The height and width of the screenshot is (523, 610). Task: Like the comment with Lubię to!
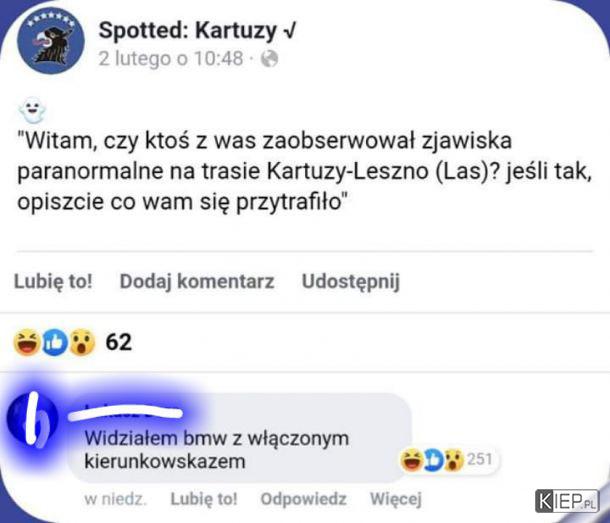coord(204,498)
